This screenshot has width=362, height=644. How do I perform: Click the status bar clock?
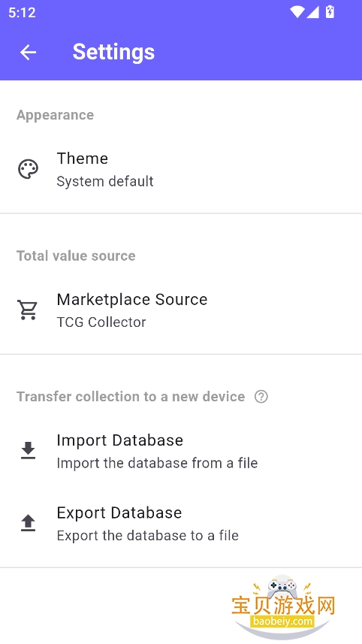[23, 12]
